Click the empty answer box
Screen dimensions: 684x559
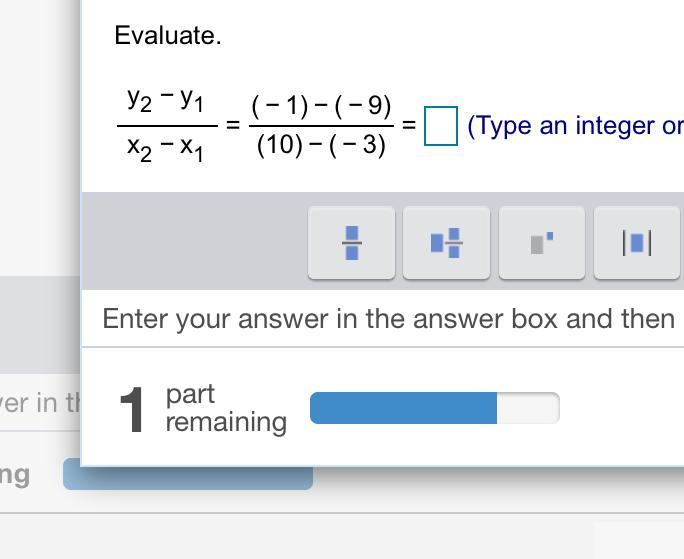[441, 126]
